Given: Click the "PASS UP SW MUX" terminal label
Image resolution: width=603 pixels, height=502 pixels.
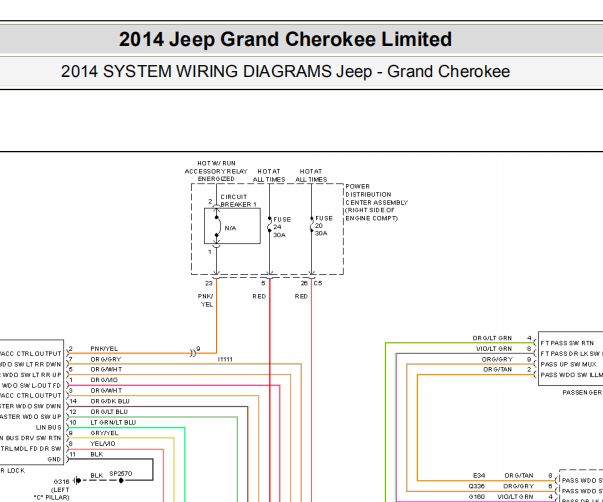Looking at the screenshot, I should tap(569, 364).
